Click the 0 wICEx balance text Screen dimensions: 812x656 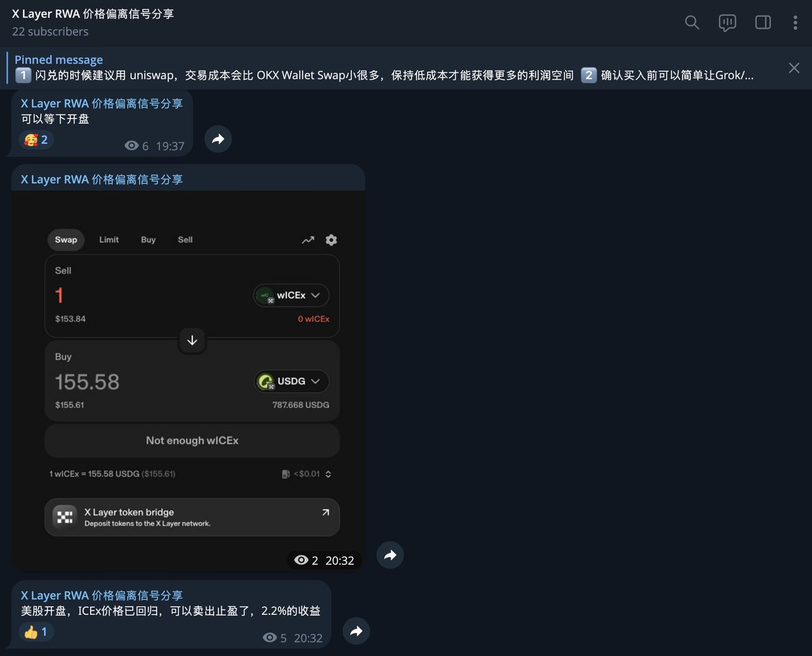point(313,319)
